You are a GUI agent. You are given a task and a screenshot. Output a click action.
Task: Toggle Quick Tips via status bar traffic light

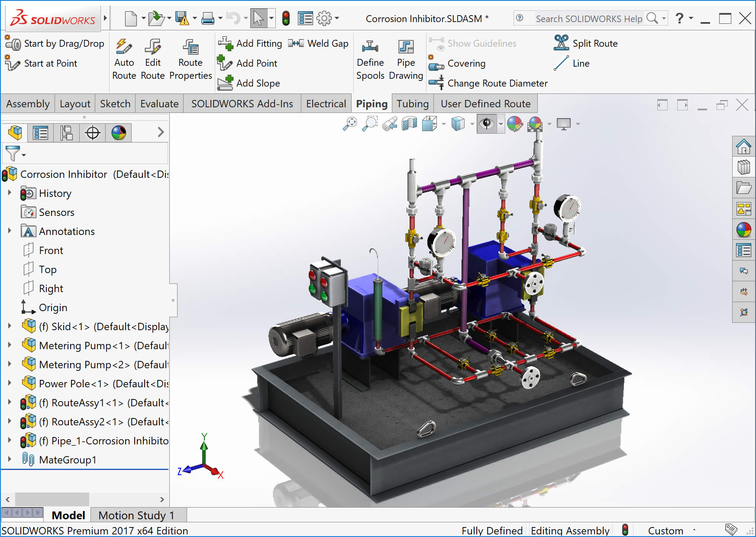[x=625, y=529]
